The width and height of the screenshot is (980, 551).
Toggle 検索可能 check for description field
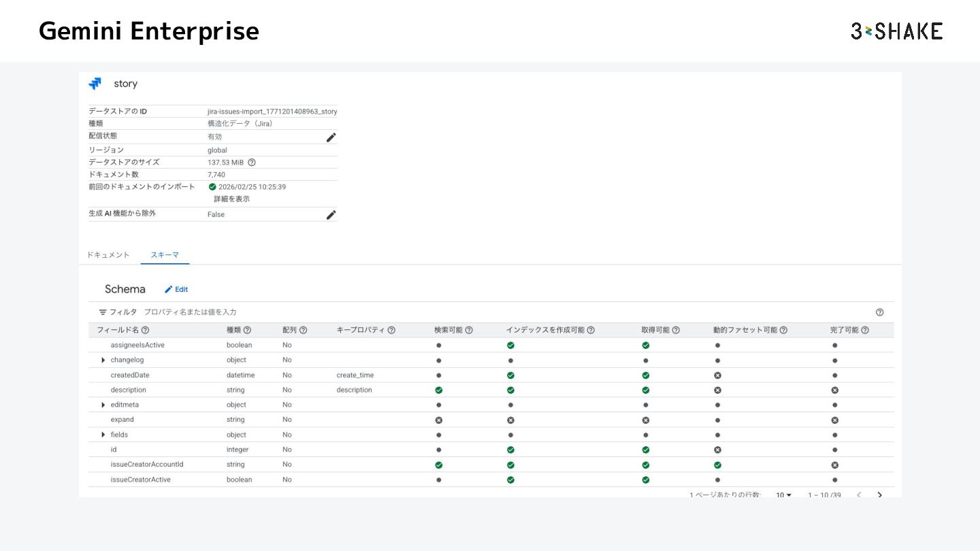(x=439, y=390)
